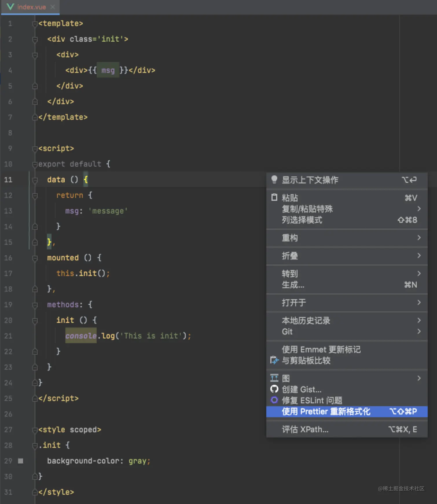The image size is (437, 504).
Task: Click the opening brace after data ()
Action: 86,180
